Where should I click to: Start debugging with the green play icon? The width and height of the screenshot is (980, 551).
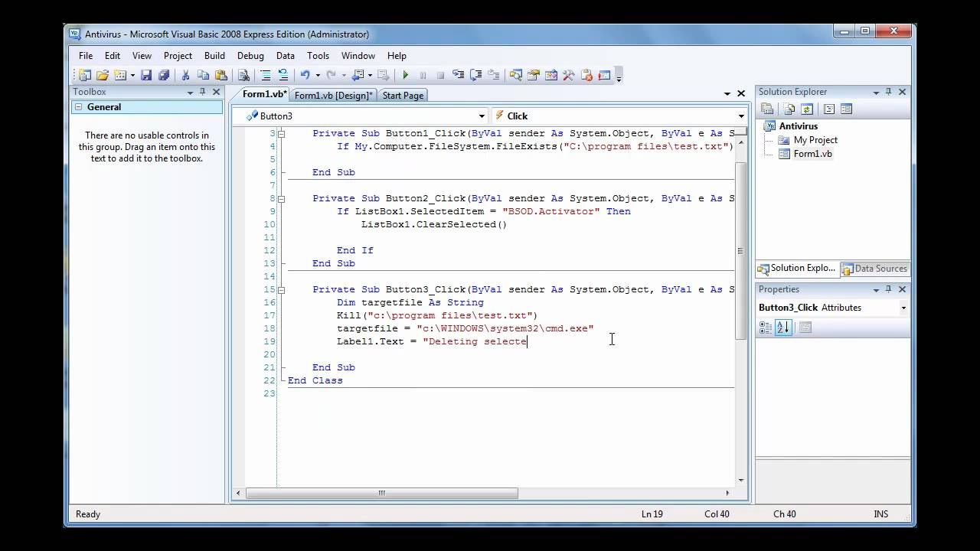[405, 75]
